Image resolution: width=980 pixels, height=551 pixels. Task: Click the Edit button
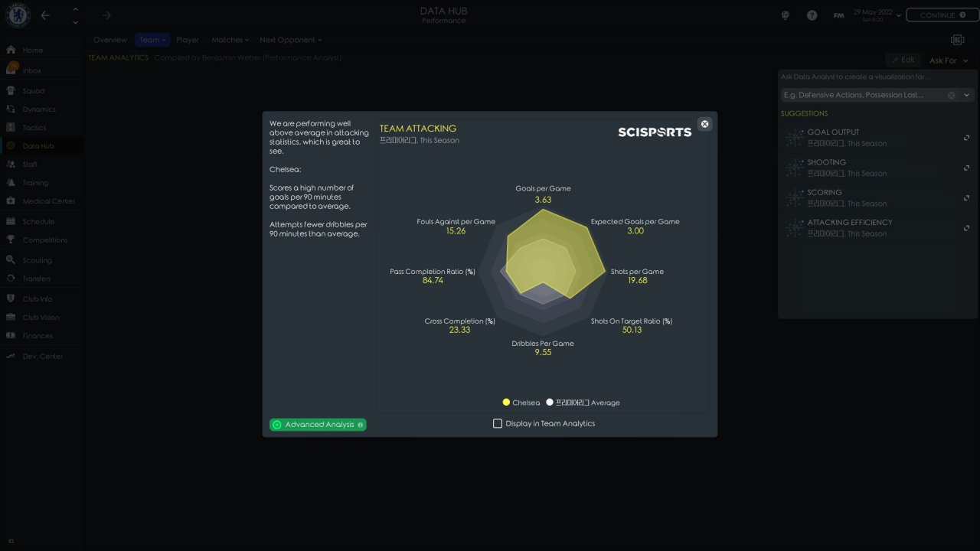click(x=903, y=60)
